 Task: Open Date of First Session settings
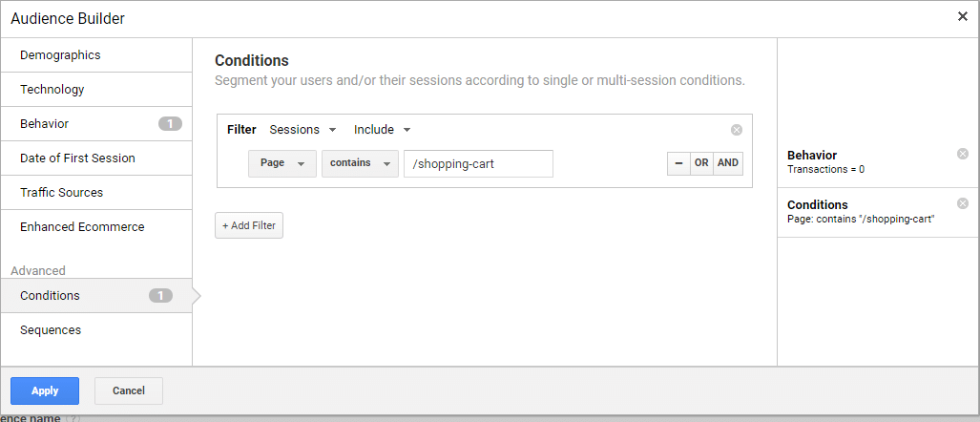(x=77, y=158)
